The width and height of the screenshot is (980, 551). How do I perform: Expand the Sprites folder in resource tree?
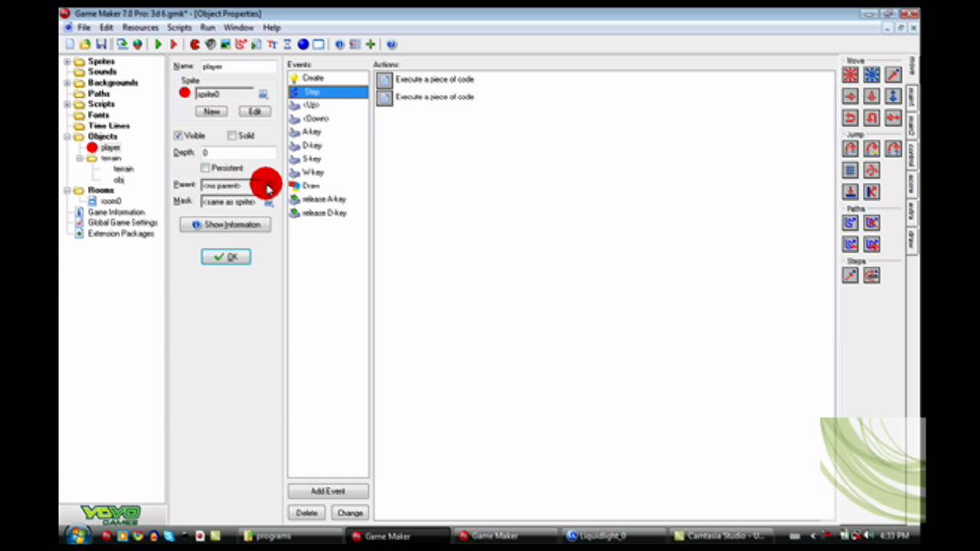(67, 61)
